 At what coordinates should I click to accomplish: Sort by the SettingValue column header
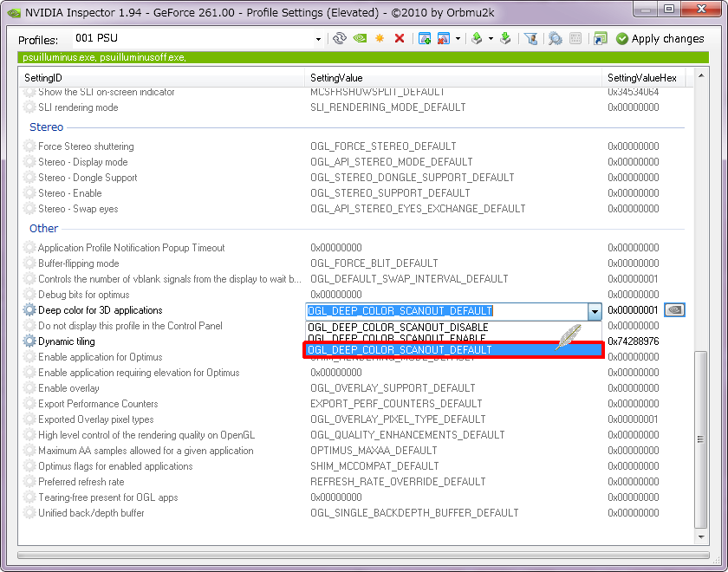tap(452, 78)
